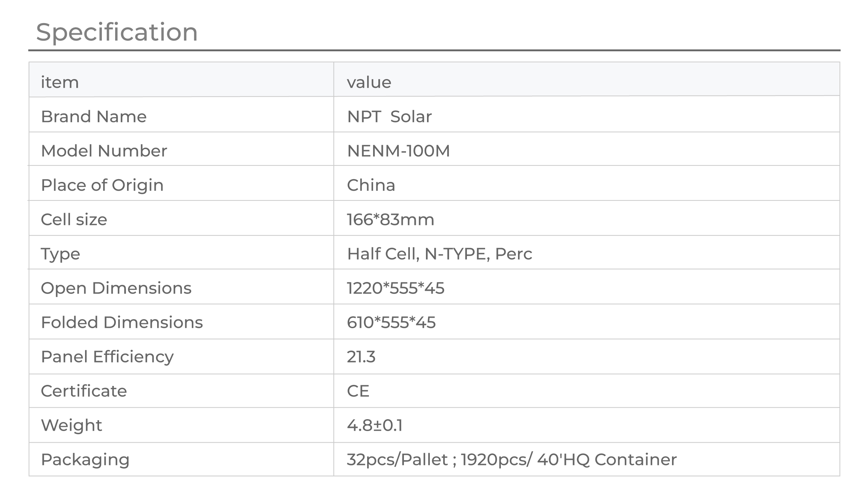Screen dimensions: 868x500
Task: Click the NENM-100M model value
Action: point(398,151)
